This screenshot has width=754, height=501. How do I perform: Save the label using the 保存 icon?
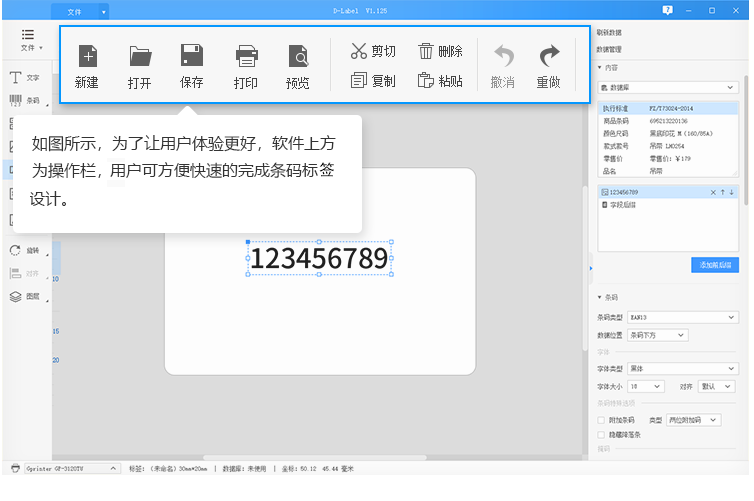pos(192,66)
